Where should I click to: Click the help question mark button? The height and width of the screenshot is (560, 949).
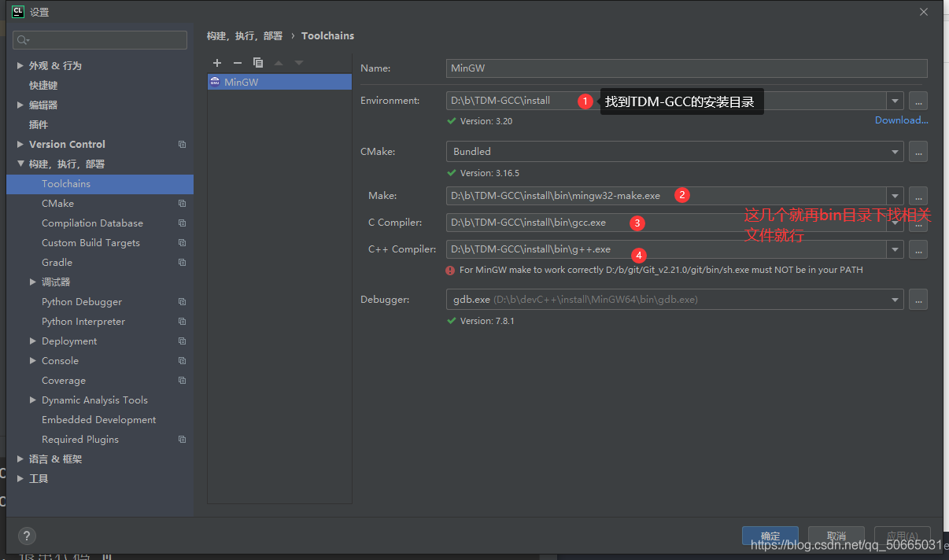click(27, 536)
